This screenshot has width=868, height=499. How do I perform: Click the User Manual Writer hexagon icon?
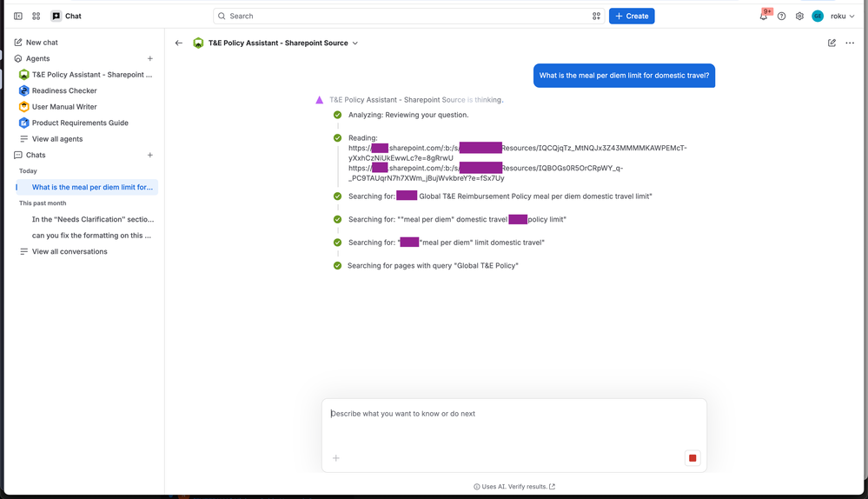point(23,106)
